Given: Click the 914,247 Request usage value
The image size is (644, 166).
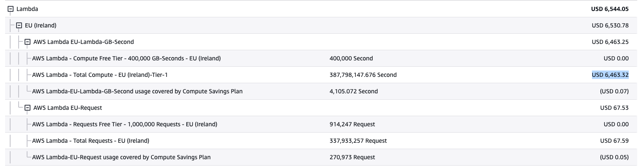Looking at the screenshot, I should click(x=352, y=124).
